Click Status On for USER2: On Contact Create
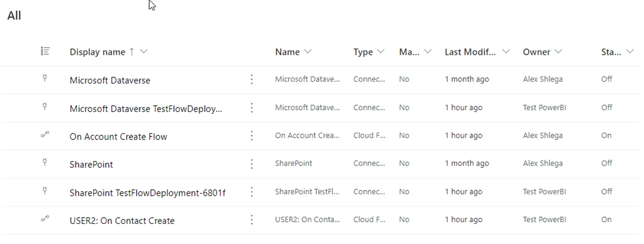This screenshot has width=644, height=244. 606,219
